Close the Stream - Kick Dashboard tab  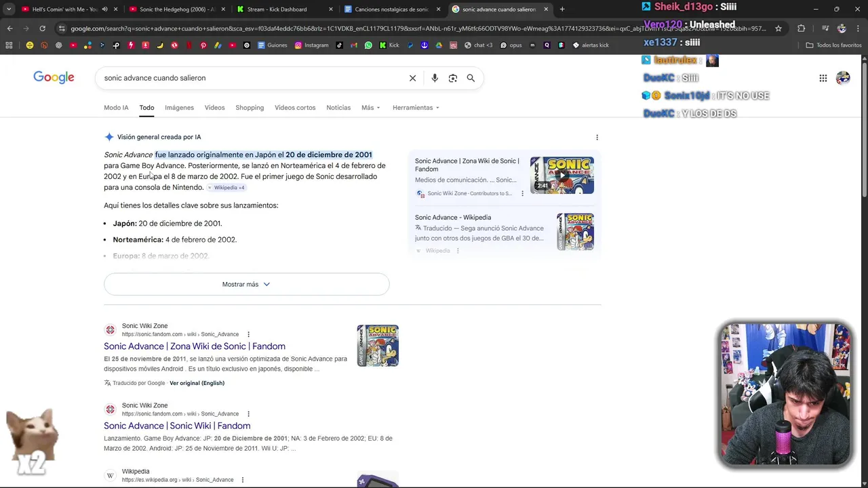331,9
